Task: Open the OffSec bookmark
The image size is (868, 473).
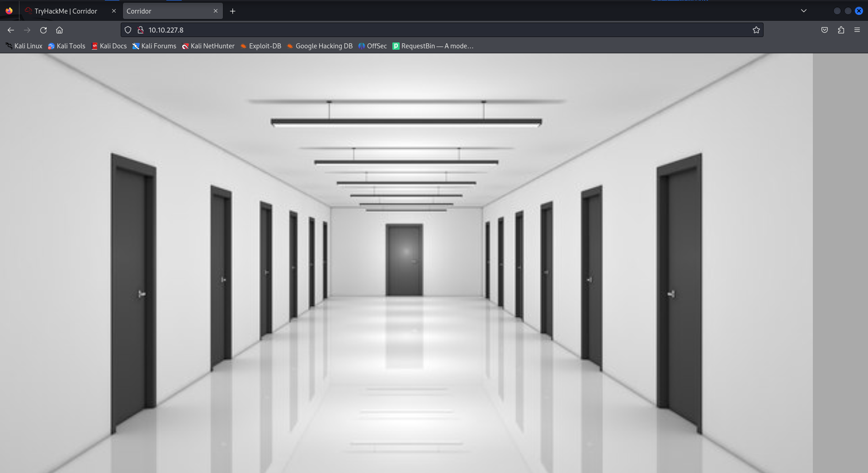Action: 373,46
